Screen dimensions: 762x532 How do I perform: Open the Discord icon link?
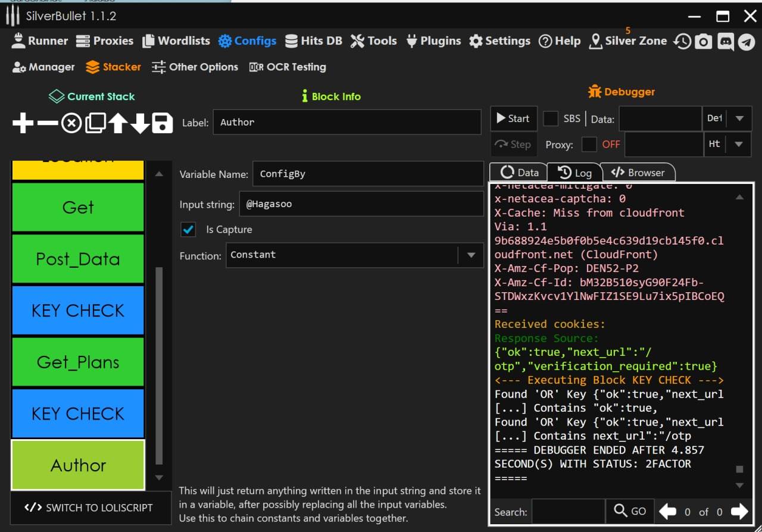(725, 41)
